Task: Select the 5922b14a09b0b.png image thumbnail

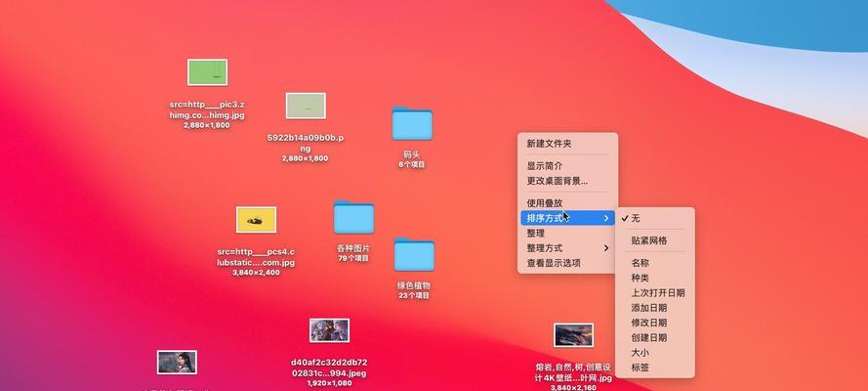Action: click(306, 106)
